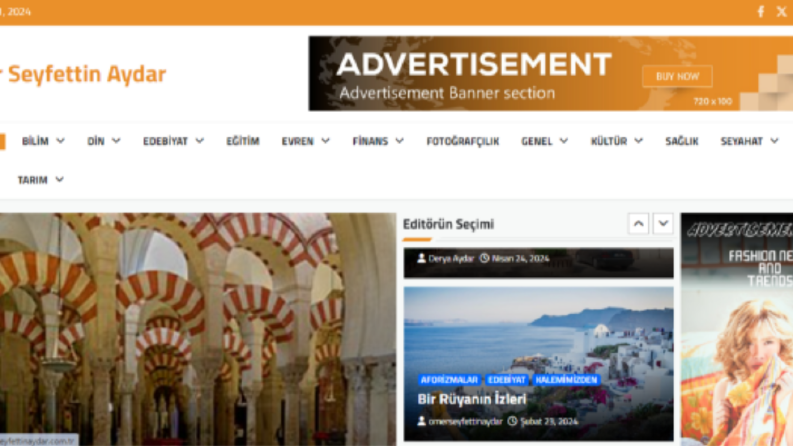
Task: Open the top Advertisement banner
Action: click(x=551, y=73)
